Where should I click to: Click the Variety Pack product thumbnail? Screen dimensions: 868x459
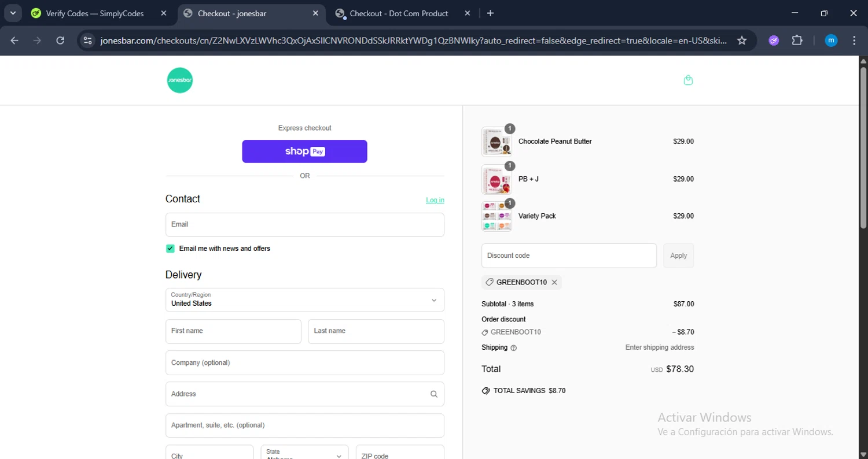coord(496,216)
